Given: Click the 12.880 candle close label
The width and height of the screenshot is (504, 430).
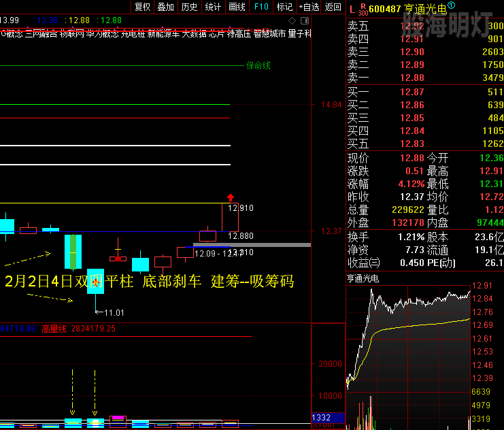Looking at the screenshot, I should [241, 235].
